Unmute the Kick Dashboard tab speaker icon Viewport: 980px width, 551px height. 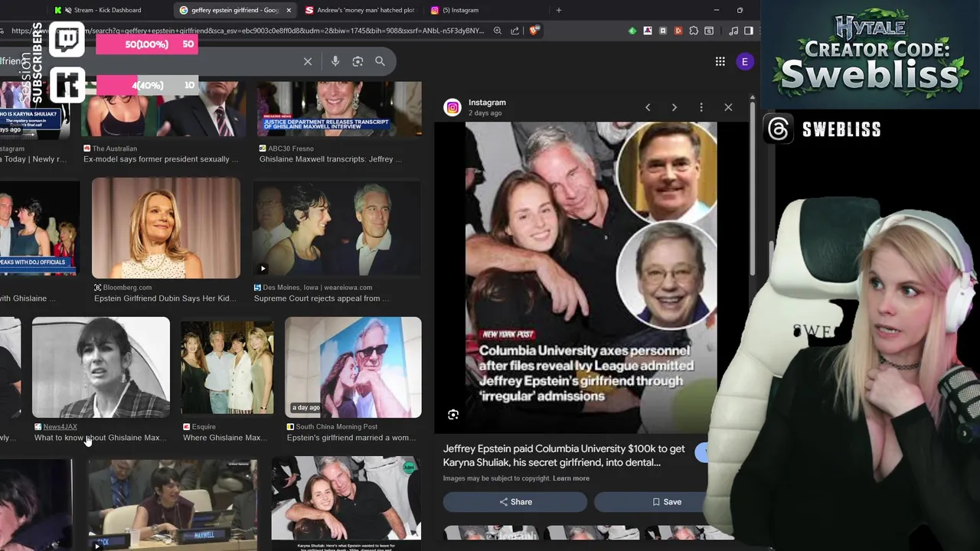point(69,10)
